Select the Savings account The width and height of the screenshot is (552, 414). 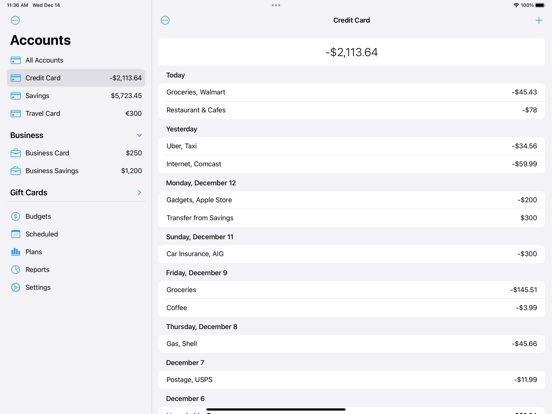coord(76,96)
